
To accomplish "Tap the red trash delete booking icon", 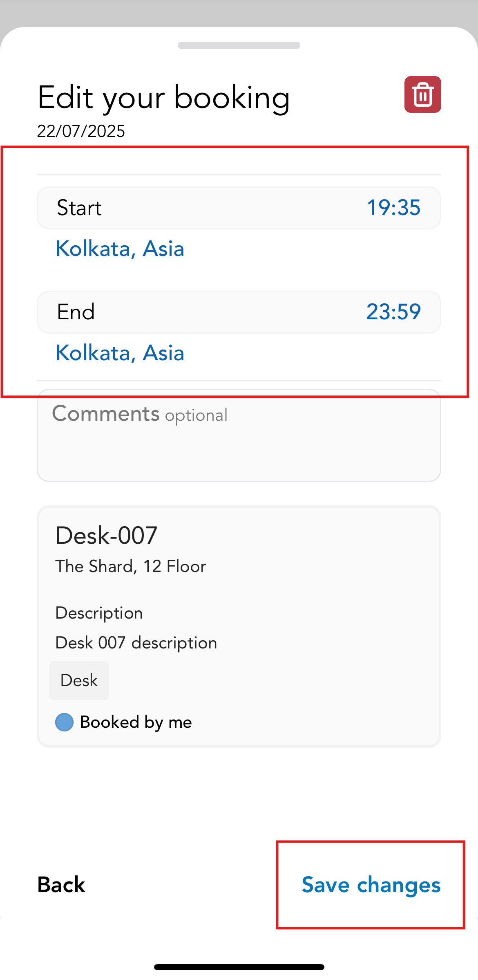I will point(422,94).
